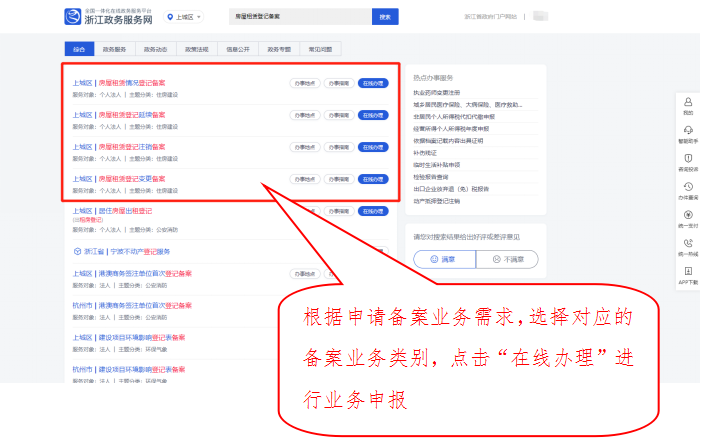Open result 上城区 | 房屋租赁情况登记备案

119,83
